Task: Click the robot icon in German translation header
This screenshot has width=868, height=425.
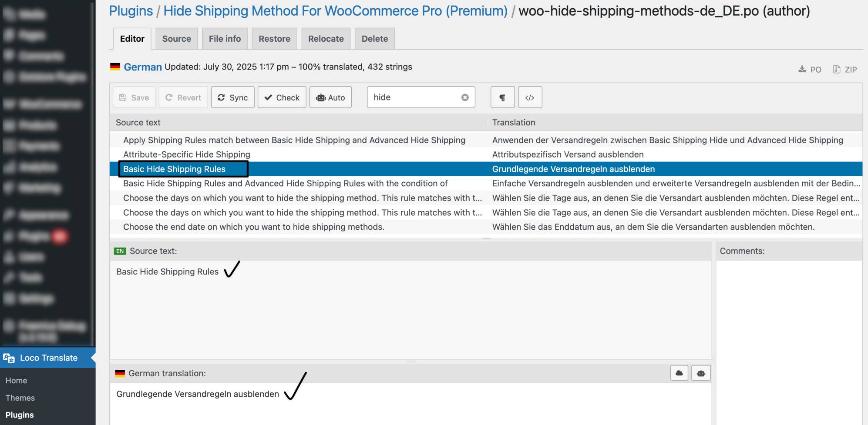Action: click(x=701, y=373)
